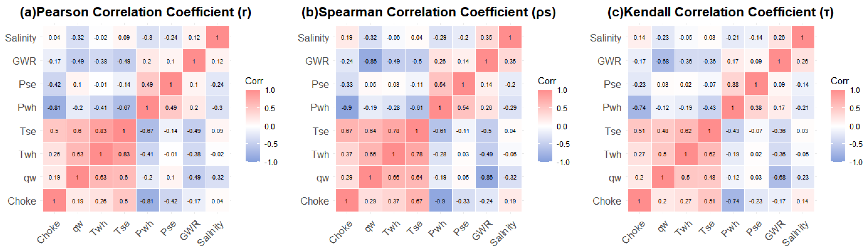Click Spearman diagonal cell for Tse row
Viewport: 868px width, 252px height.
click(x=416, y=131)
